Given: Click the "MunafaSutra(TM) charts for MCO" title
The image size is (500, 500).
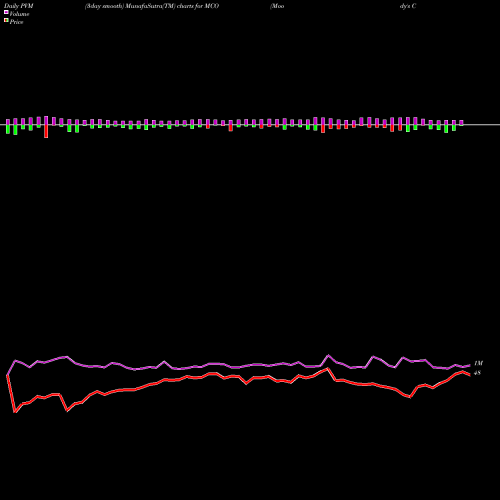Looking at the screenshot, I should (172, 6).
